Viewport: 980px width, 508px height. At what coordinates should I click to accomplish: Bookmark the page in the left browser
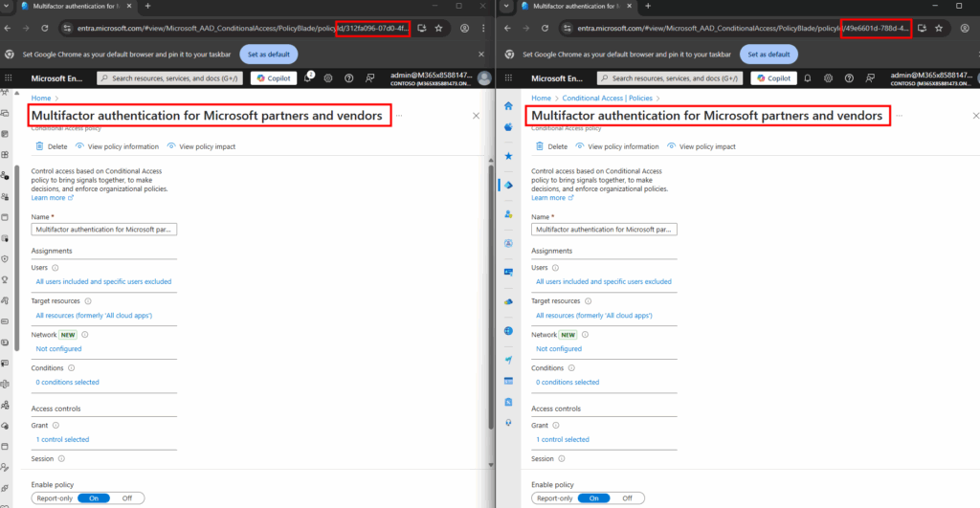438,28
